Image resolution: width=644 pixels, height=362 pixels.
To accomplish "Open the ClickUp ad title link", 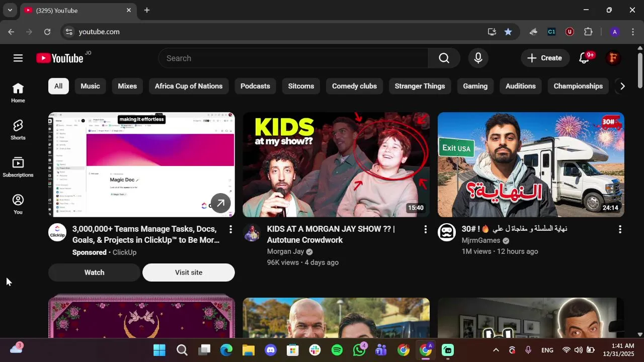I will pyautogui.click(x=146, y=234).
